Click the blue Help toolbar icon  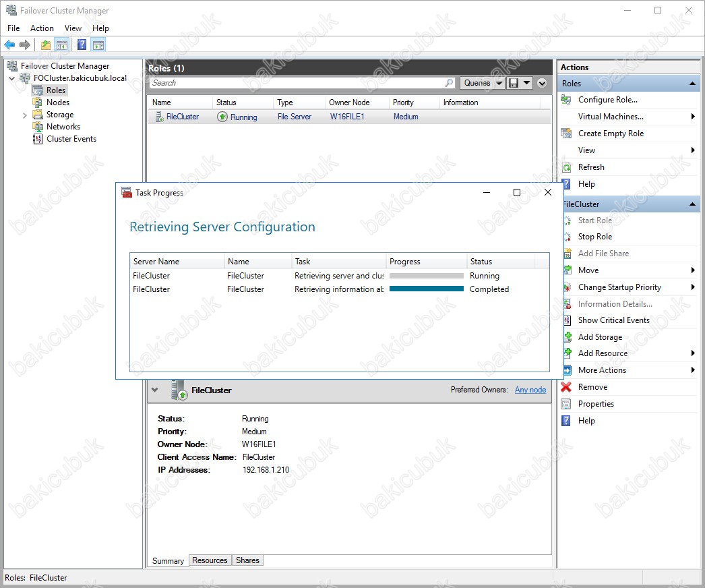pyautogui.click(x=82, y=45)
